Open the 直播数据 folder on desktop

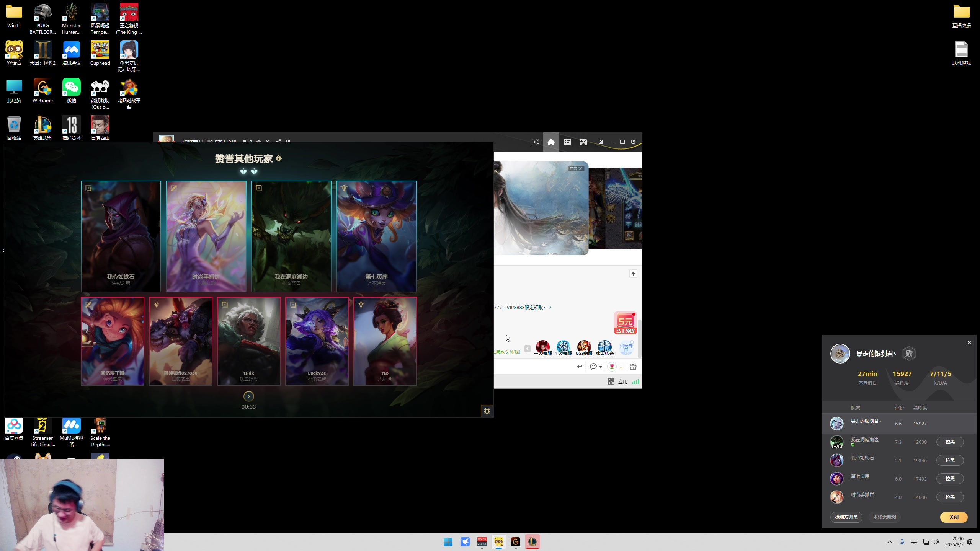[x=961, y=16]
